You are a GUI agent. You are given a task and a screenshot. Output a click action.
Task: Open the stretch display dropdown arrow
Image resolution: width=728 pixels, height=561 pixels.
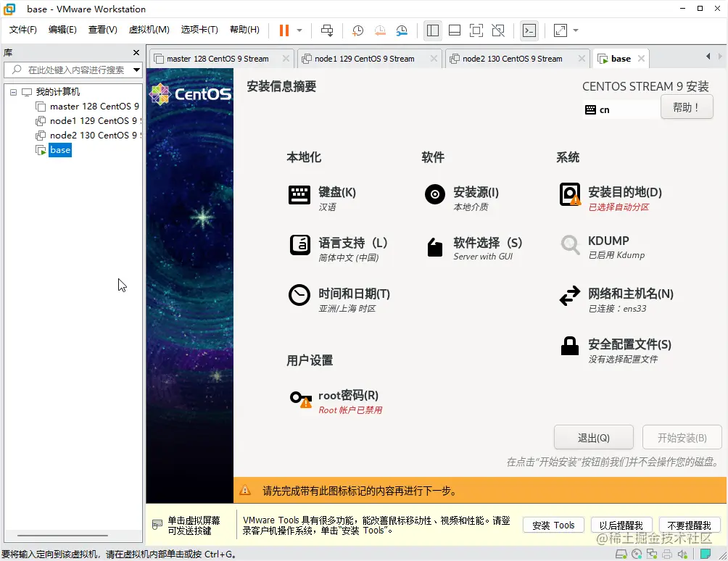[x=576, y=30]
